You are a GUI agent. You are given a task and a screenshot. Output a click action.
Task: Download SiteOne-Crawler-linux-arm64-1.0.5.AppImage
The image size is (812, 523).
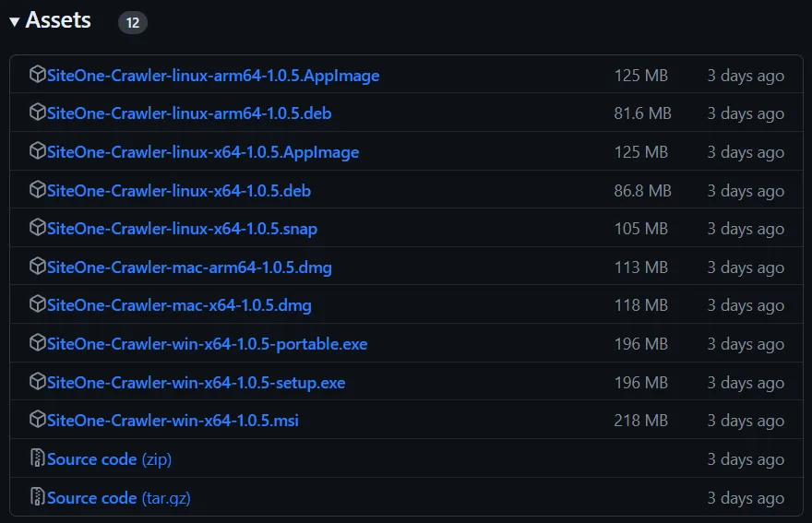click(x=213, y=76)
